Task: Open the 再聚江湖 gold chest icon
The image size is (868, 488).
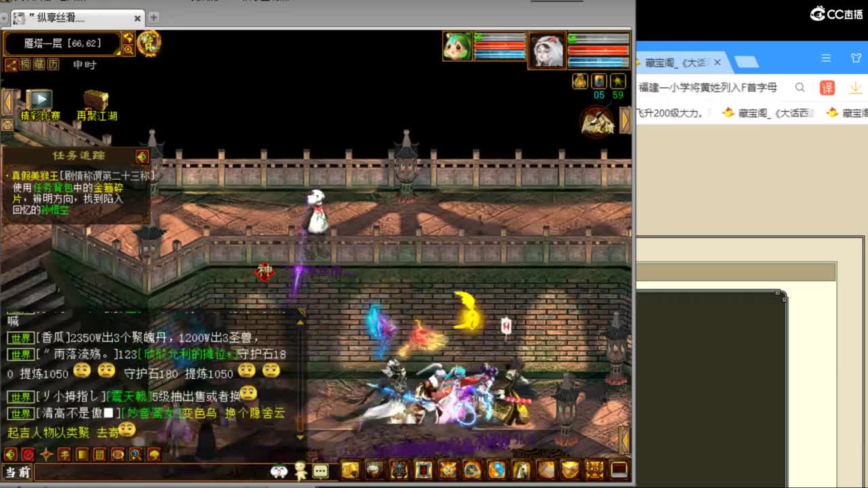Action: click(x=96, y=100)
